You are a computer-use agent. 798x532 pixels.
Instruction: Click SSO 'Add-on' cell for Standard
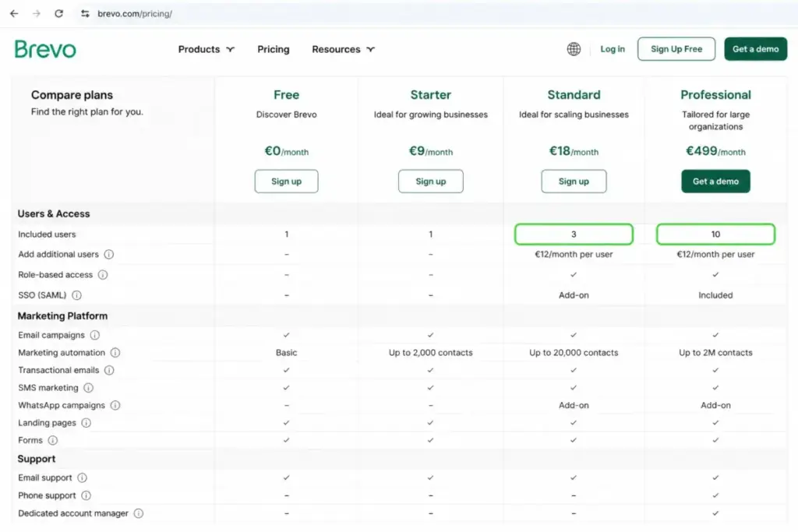coord(574,295)
